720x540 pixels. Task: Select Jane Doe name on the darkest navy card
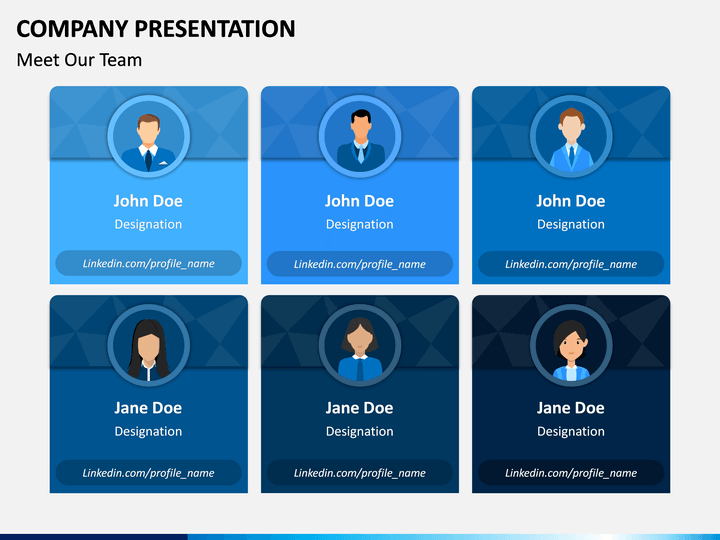click(571, 408)
